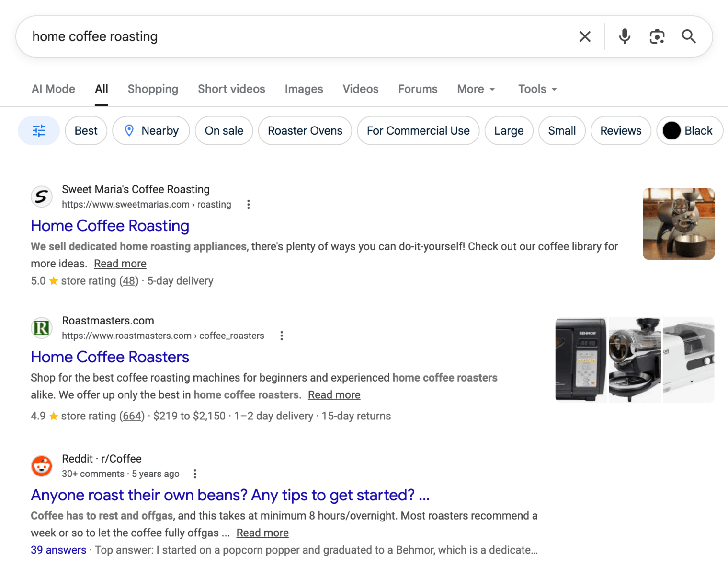Click the search magnifier icon
The height and width of the screenshot is (579, 728).
pyautogui.click(x=689, y=36)
